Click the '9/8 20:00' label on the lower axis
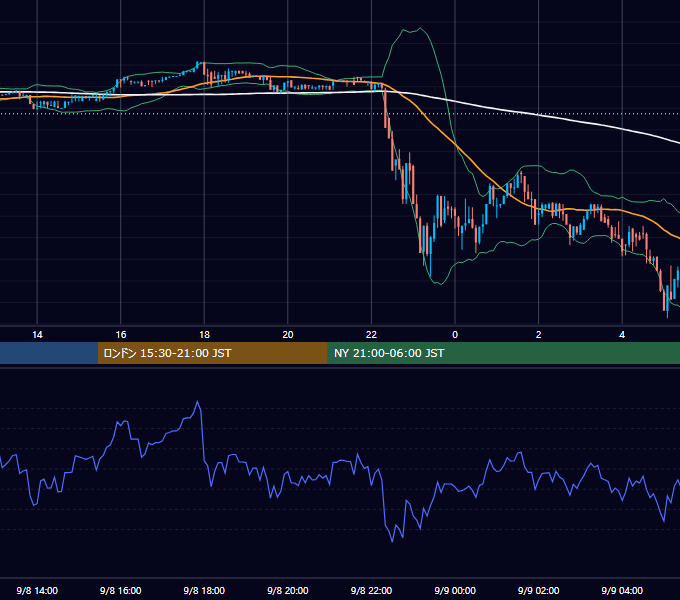 point(288,590)
